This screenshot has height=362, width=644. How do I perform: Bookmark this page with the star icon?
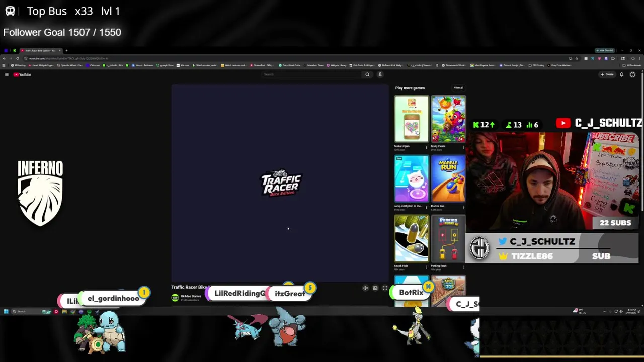tap(577, 58)
